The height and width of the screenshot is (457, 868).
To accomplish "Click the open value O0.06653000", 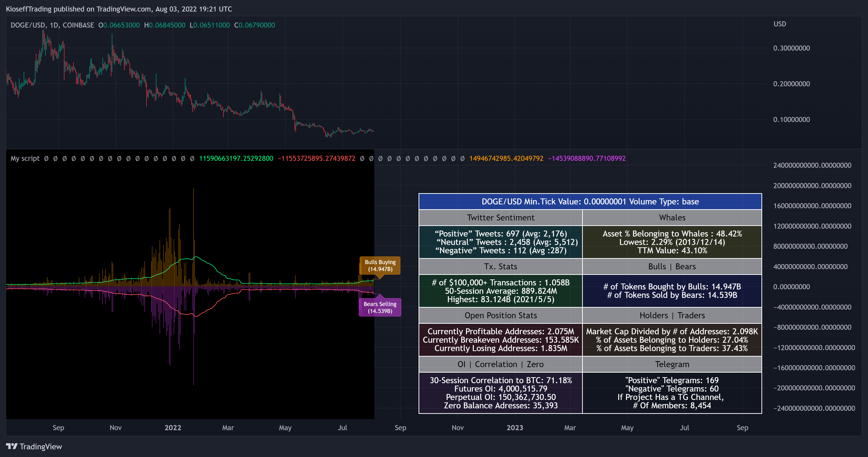I will pyautogui.click(x=119, y=25).
